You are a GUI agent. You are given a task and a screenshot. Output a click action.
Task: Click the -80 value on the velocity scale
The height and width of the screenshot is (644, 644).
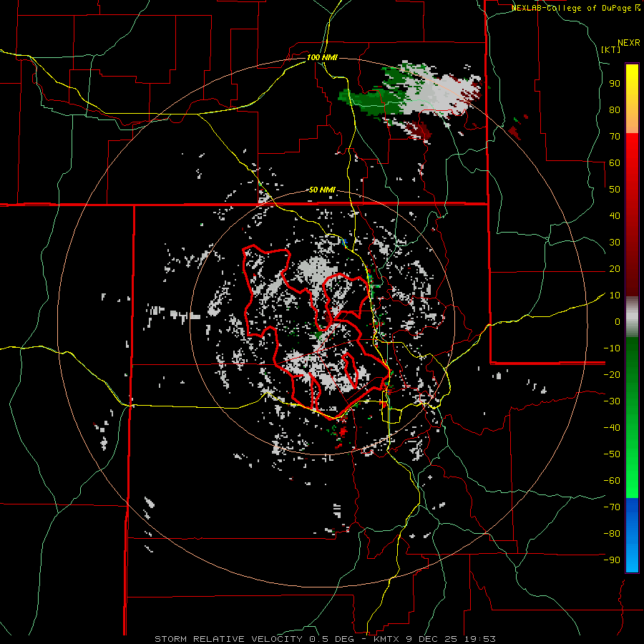(x=612, y=534)
